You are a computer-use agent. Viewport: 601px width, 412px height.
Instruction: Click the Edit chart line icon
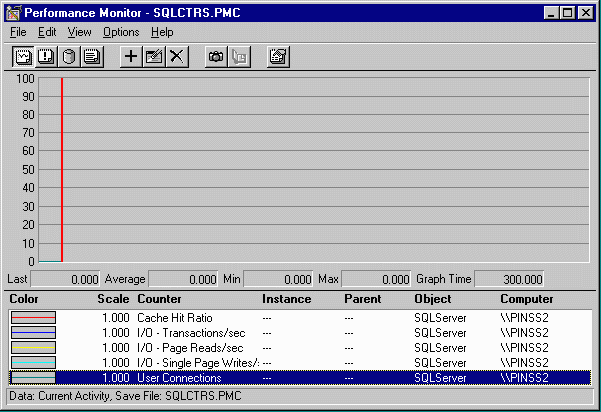point(154,56)
